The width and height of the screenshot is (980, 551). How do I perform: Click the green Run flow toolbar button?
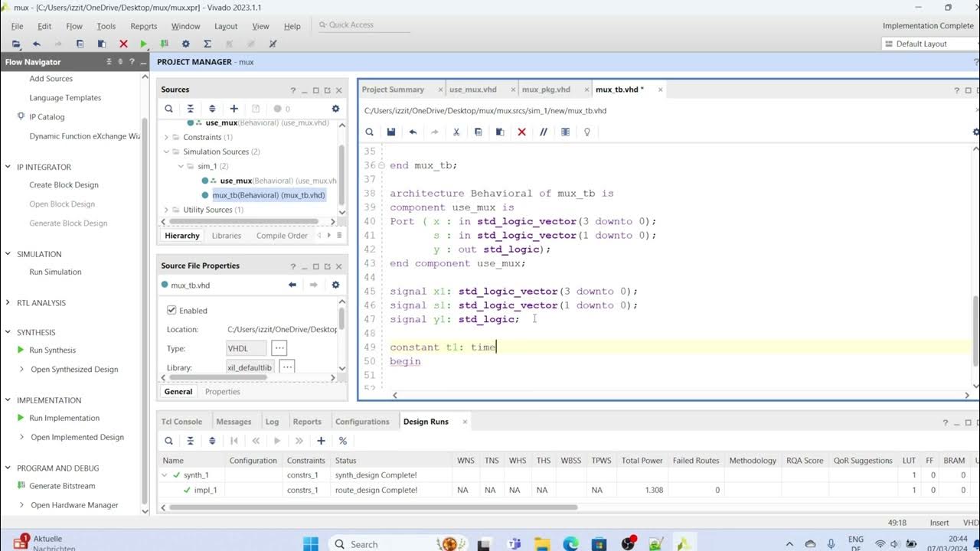[x=143, y=44]
